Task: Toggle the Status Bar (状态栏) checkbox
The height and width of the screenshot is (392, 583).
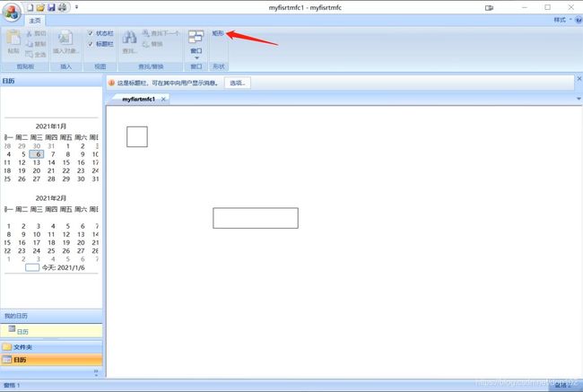Action: pyautogui.click(x=90, y=33)
